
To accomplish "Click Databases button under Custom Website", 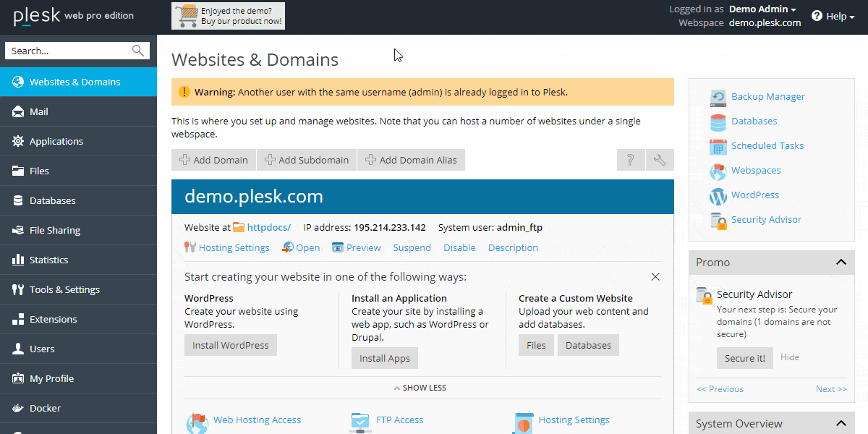I will pyautogui.click(x=588, y=345).
